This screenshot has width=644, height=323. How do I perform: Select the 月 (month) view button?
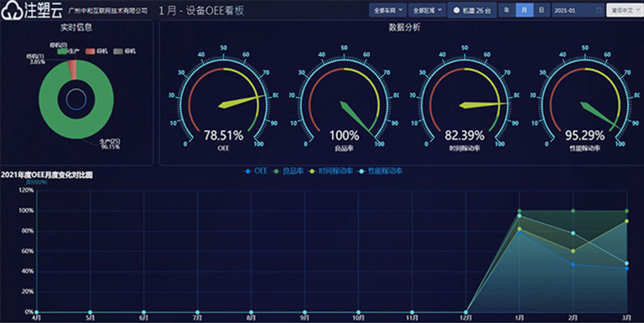tap(524, 10)
